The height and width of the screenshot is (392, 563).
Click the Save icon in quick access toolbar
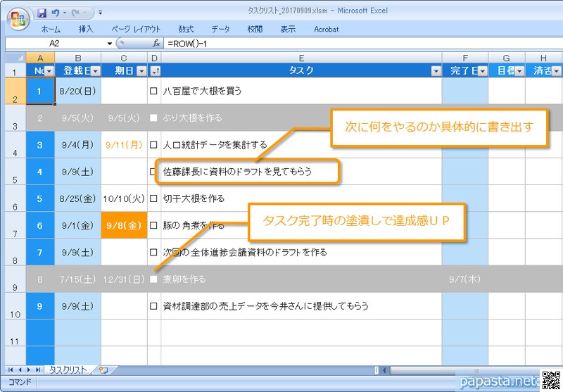coord(42,13)
